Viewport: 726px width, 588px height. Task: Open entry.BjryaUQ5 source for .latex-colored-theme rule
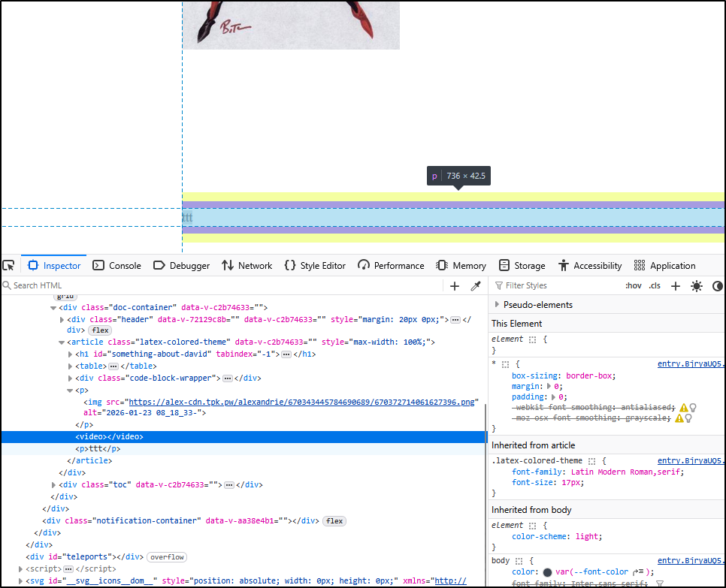[x=689, y=460]
